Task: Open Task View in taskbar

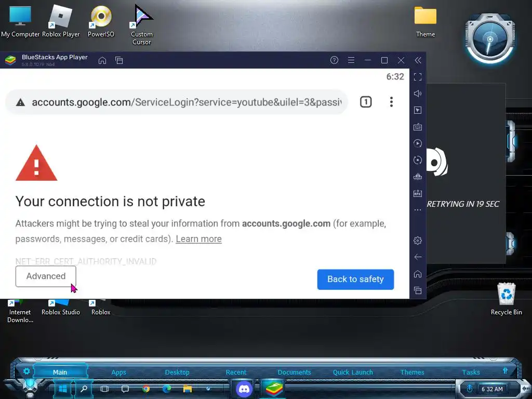Action: click(104, 389)
